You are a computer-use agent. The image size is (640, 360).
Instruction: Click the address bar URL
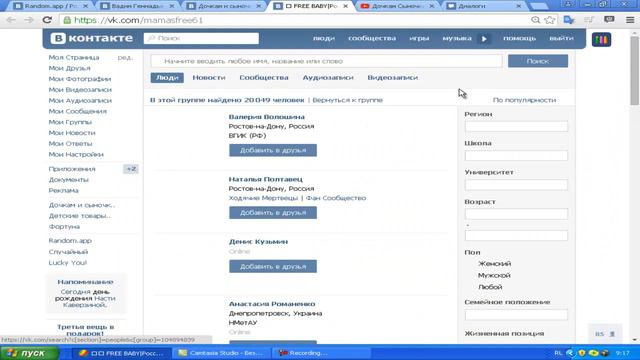click(138, 20)
